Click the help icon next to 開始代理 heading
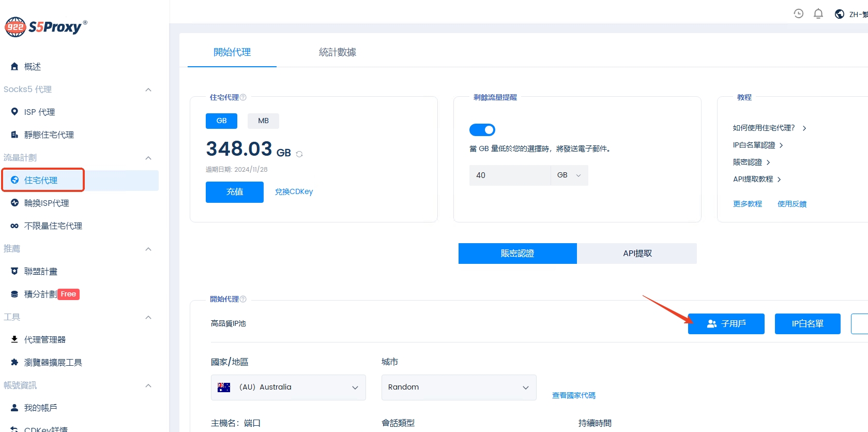The width and height of the screenshot is (868, 432). 243,299
